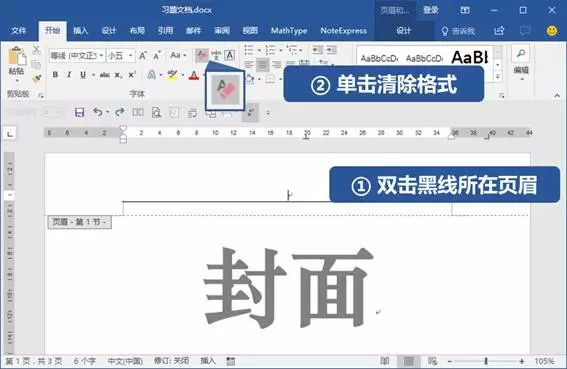Toggle Italic formatting button
Viewport: 567px width, 369px height.
tap(69, 75)
